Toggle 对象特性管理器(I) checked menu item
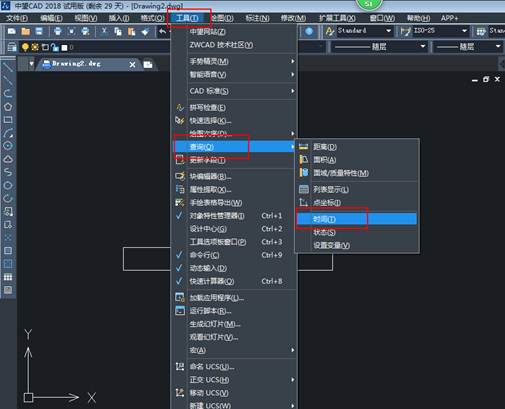 tap(233, 216)
